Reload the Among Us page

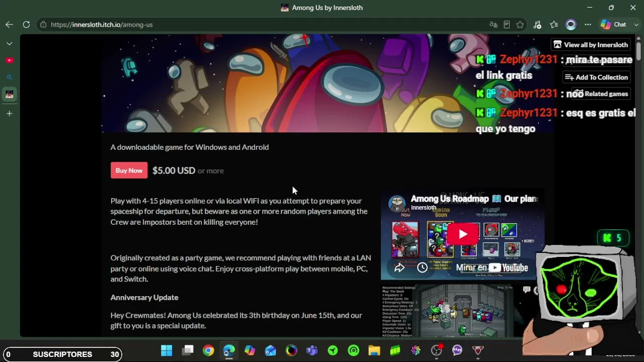tap(26, 25)
